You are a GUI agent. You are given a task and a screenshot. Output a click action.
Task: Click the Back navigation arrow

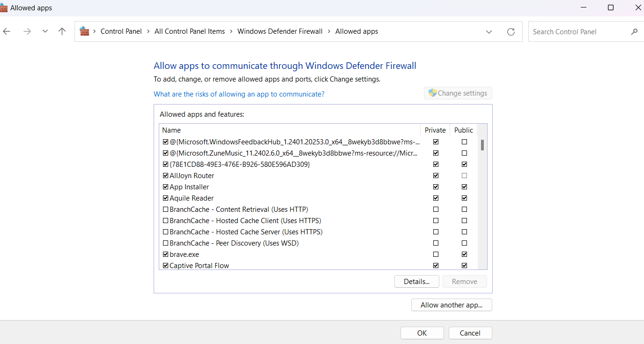click(x=7, y=31)
